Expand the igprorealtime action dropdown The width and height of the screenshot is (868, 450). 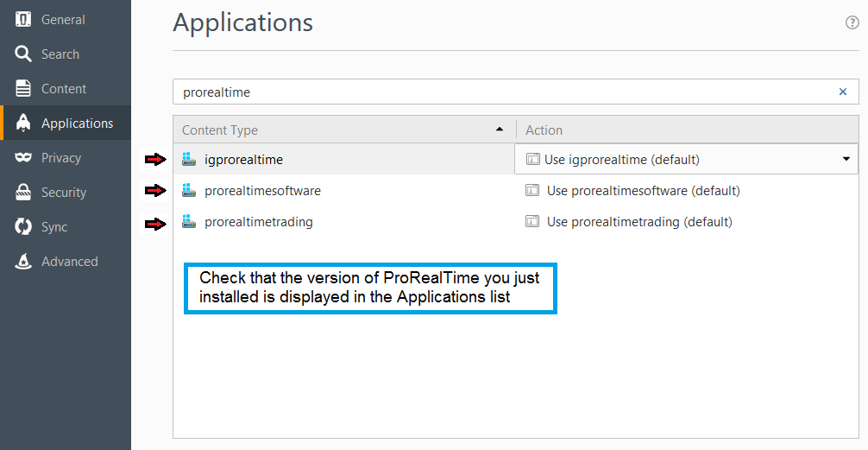point(846,159)
